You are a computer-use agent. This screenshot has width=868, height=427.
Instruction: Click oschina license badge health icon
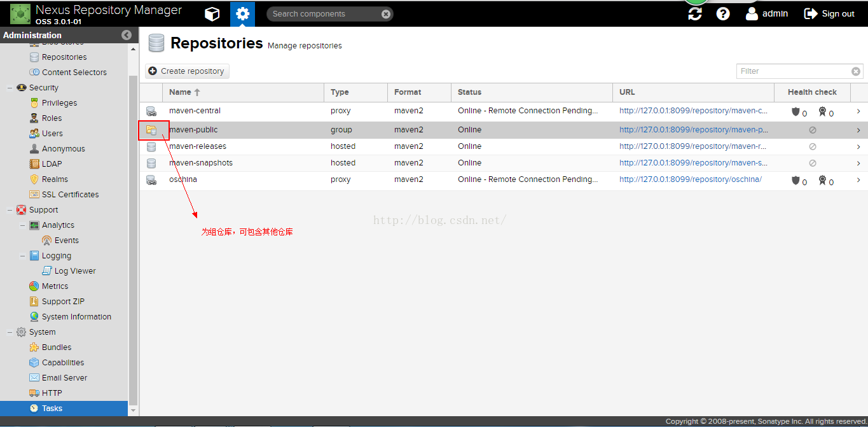tap(822, 180)
